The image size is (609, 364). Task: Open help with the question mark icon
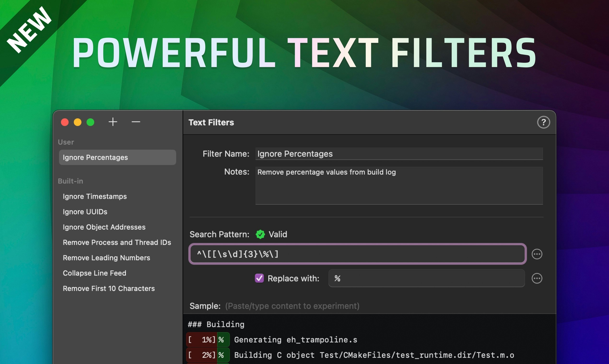[x=544, y=122]
